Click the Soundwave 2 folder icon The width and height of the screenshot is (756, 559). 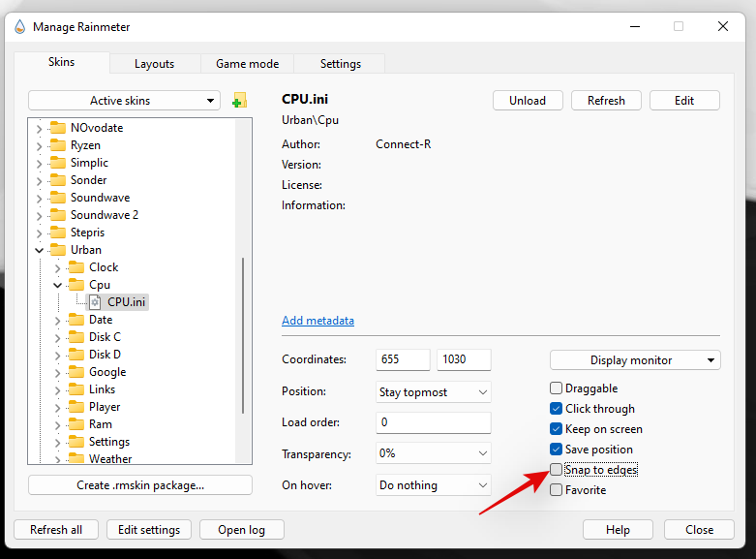(58, 214)
